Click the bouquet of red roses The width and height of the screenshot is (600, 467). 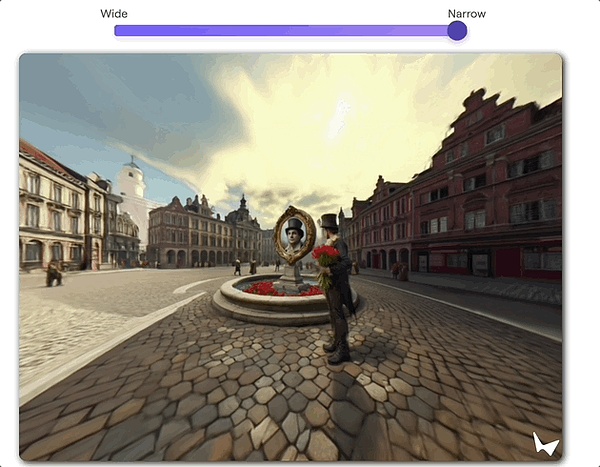325,257
